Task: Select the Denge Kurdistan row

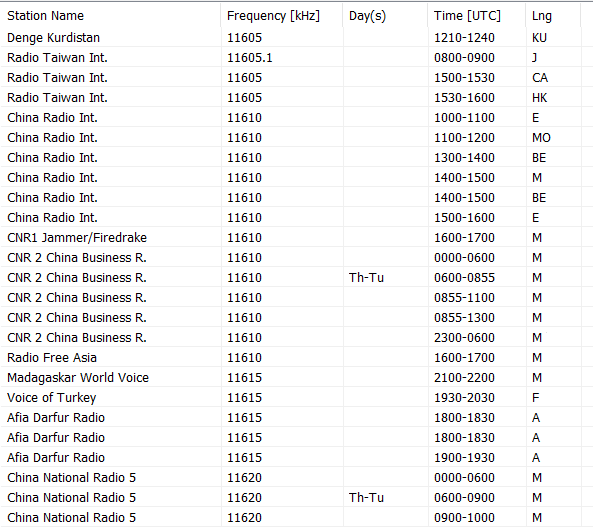Action: [x=290, y=37]
